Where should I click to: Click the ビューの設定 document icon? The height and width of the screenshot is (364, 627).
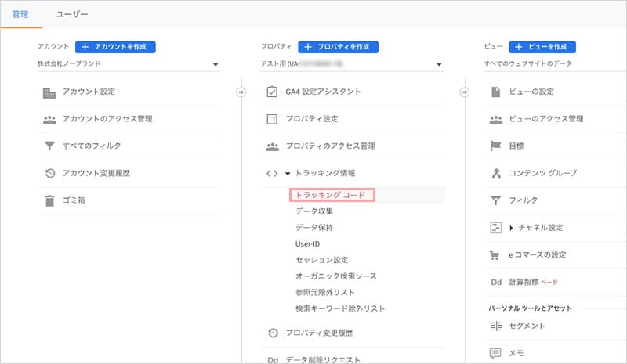(496, 92)
